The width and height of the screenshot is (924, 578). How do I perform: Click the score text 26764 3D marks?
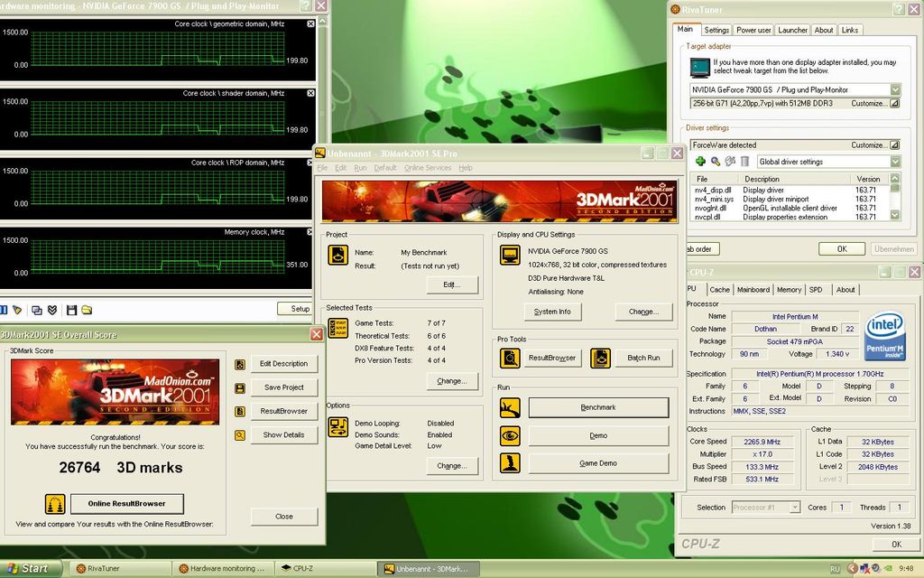pyautogui.click(x=121, y=468)
